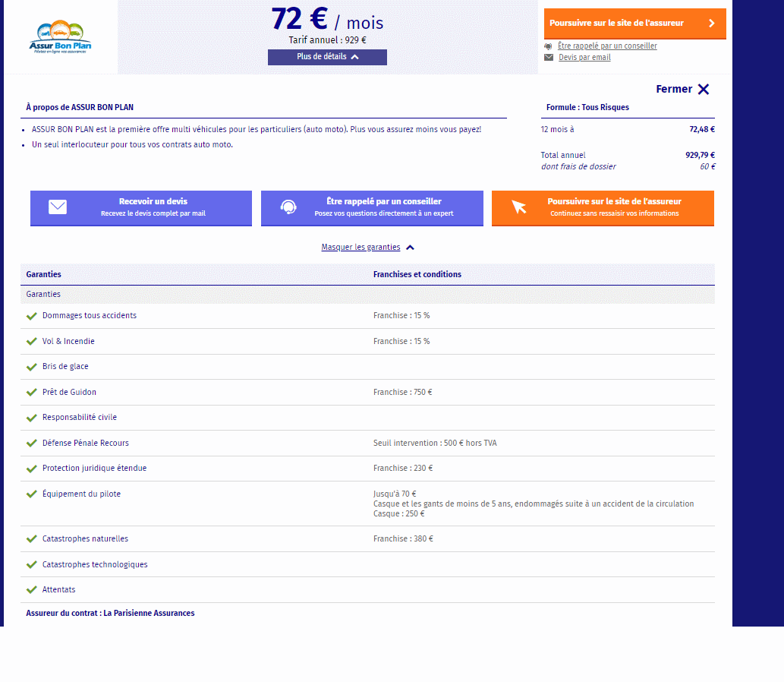Close the details panel with the X icon
Image resolution: width=784 pixels, height=682 pixels.
704,90
